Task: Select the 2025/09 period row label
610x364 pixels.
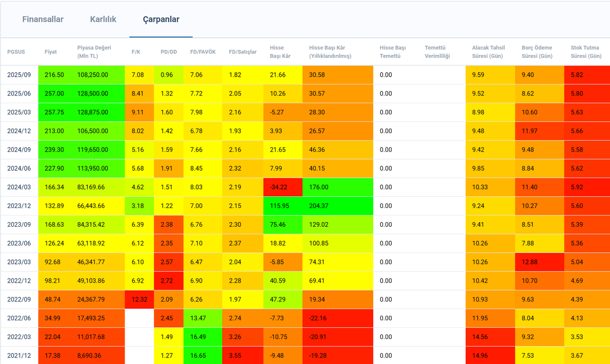Action: 19,75
